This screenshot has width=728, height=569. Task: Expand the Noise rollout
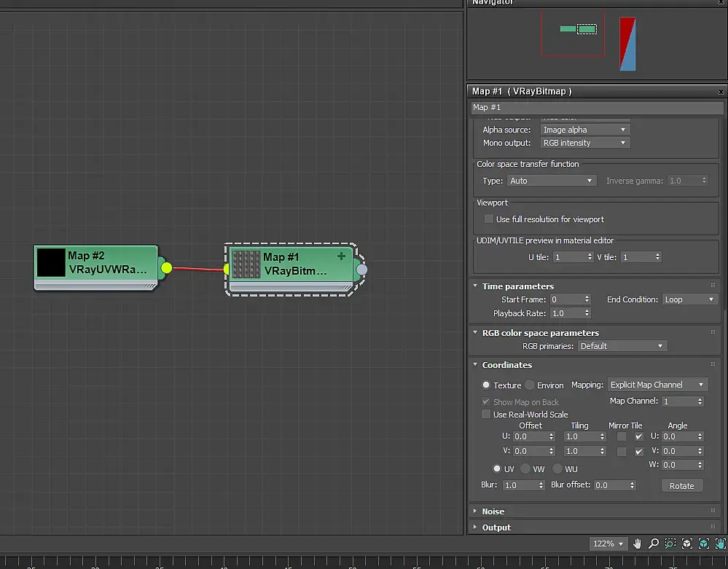coord(493,511)
